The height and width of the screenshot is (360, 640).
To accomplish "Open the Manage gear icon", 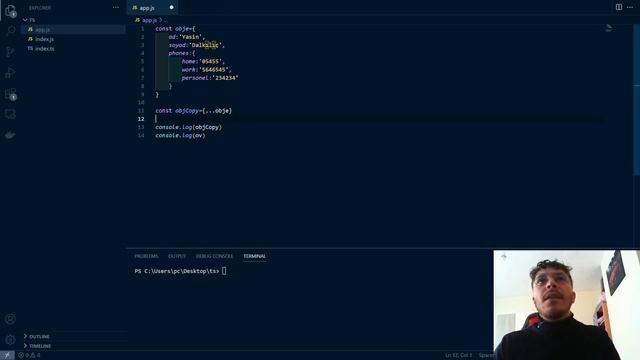I will pos(10,339).
